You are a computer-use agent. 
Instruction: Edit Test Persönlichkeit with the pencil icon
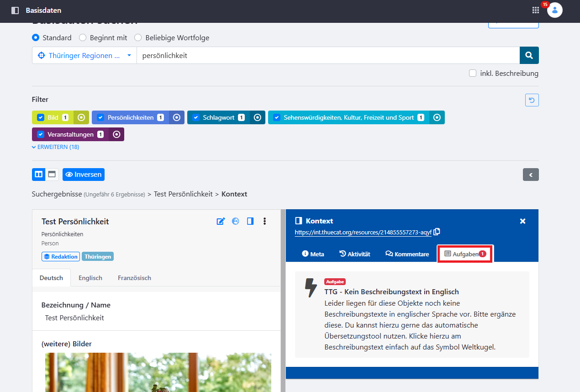[x=221, y=221]
